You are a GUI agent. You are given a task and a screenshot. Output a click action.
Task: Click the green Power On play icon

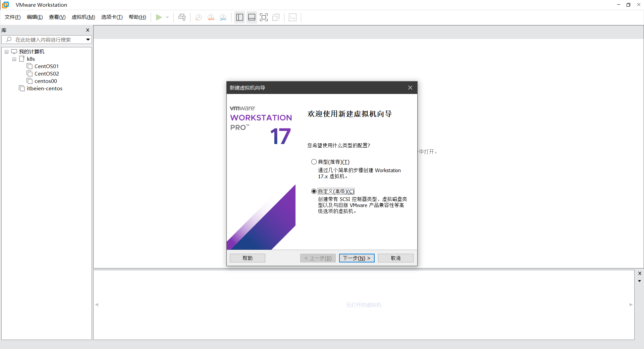pos(159,17)
